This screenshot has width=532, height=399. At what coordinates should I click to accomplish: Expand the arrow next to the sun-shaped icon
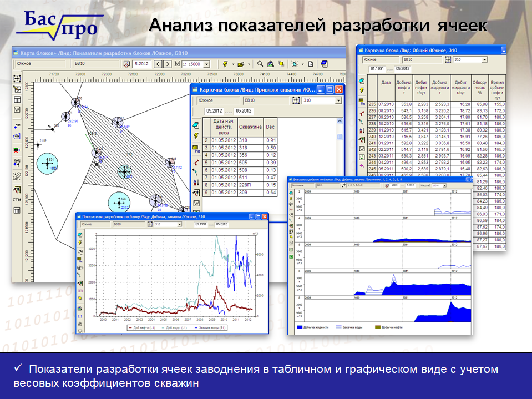[303, 64]
